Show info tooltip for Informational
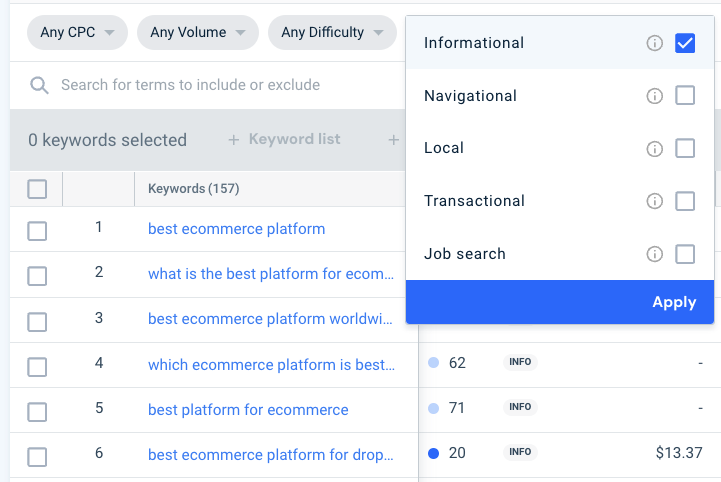This screenshot has height=482, width=721. 654,43
